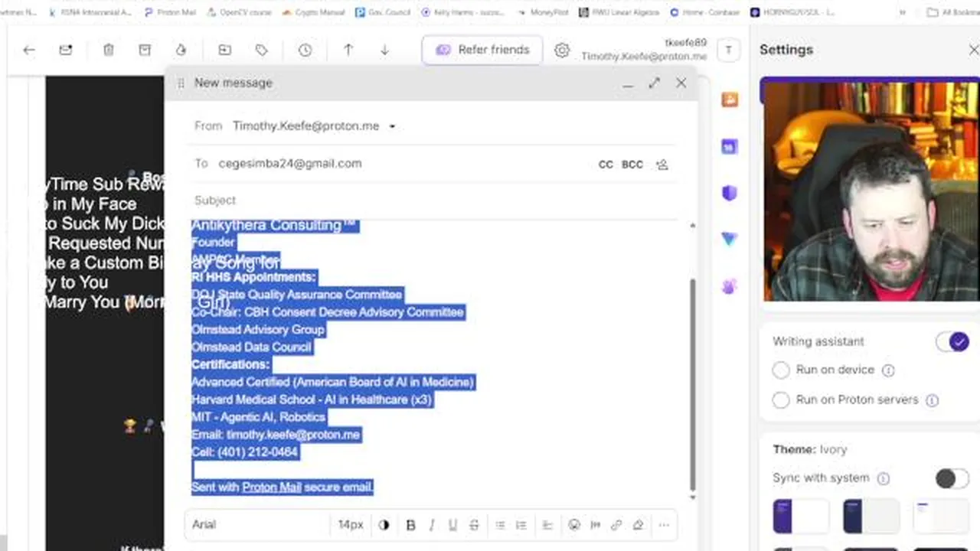Open Label as tag icon

(261, 50)
